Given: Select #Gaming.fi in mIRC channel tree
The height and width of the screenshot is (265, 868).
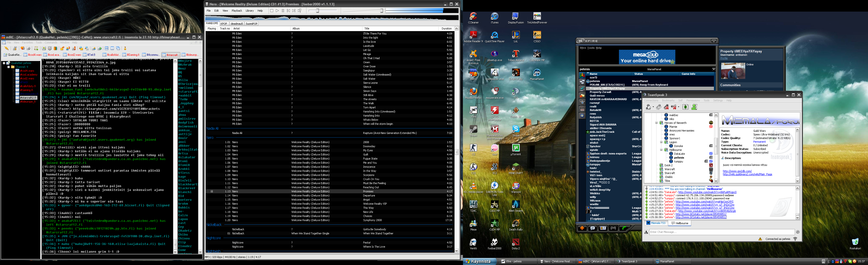Looking at the screenshot, I should click(26, 90).
